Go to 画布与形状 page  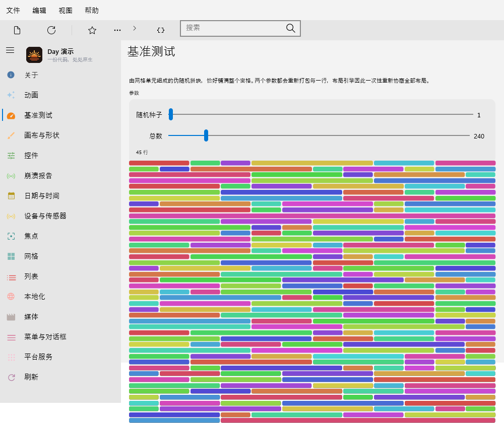click(61, 135)
